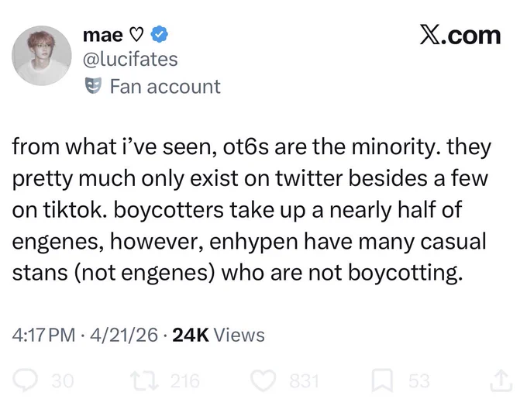This screenshot has height=420, width=527.
Task: Open the share upload icon
Action: [x=501, y=380]
